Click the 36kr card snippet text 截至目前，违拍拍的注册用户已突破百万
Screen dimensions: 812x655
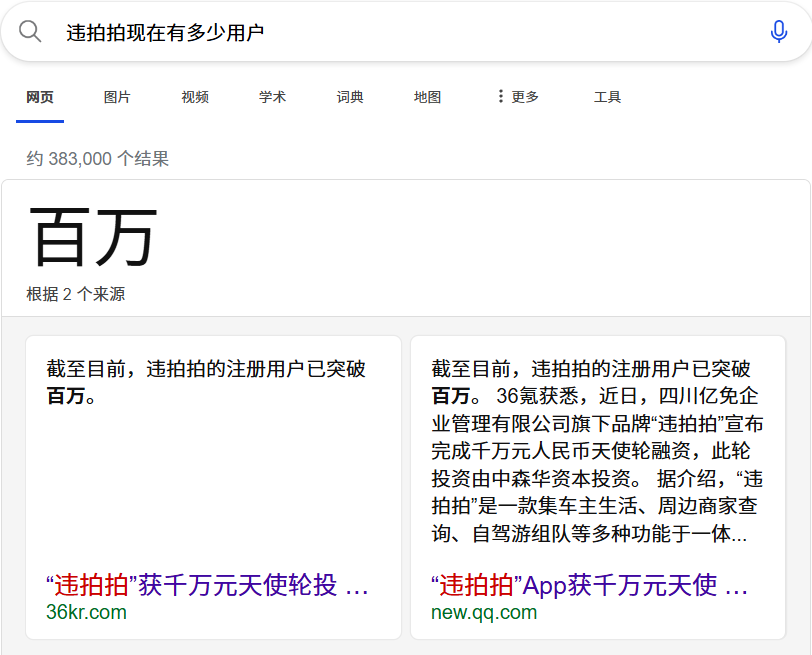pyautogui.click(x=206, y=382)
